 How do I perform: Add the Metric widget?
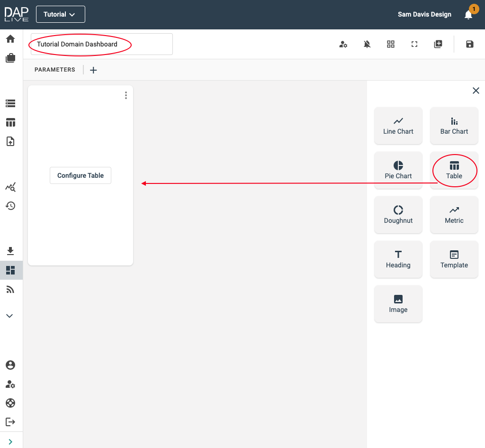pos(454,215)
